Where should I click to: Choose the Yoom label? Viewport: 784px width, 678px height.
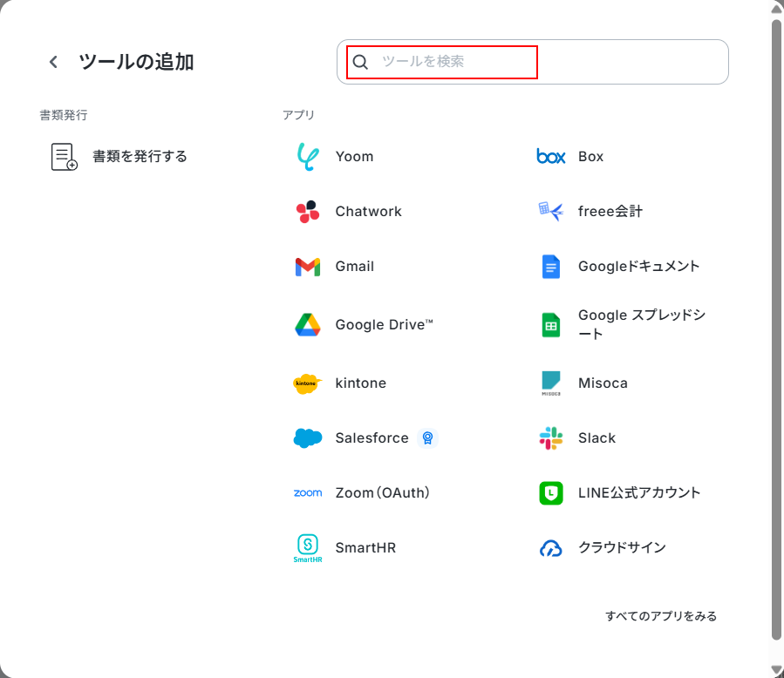354,156
